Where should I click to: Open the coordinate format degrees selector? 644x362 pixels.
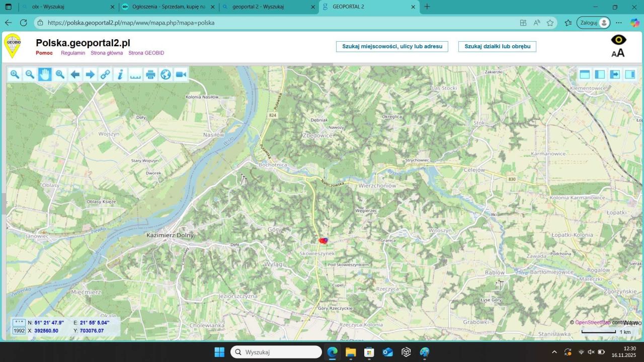click(19, 323)
